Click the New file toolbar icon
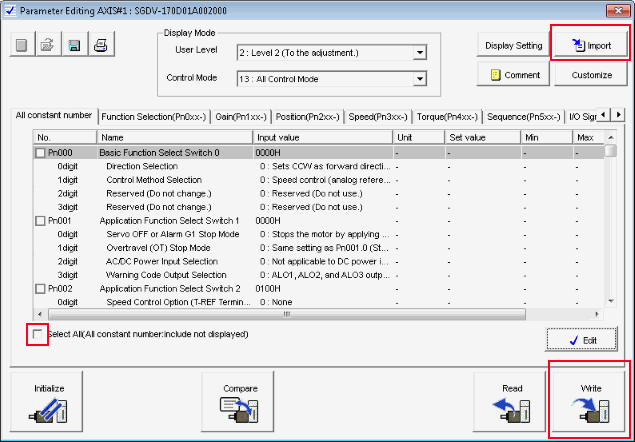 (22, 45)
